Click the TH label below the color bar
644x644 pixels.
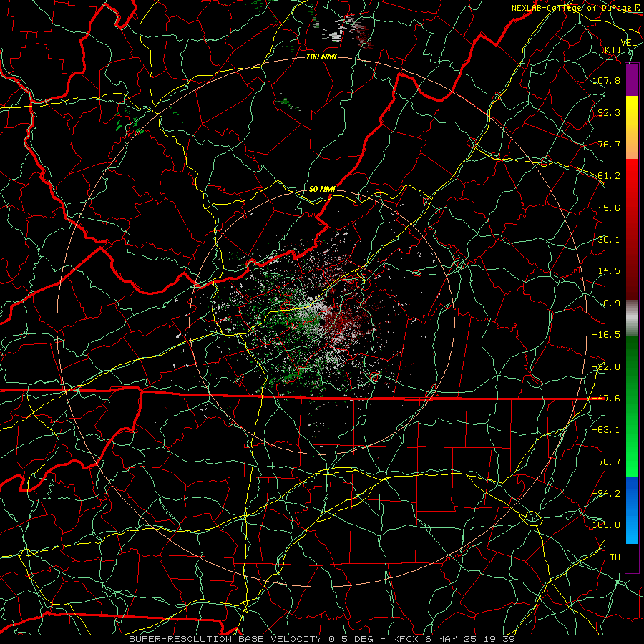point(615,557)
